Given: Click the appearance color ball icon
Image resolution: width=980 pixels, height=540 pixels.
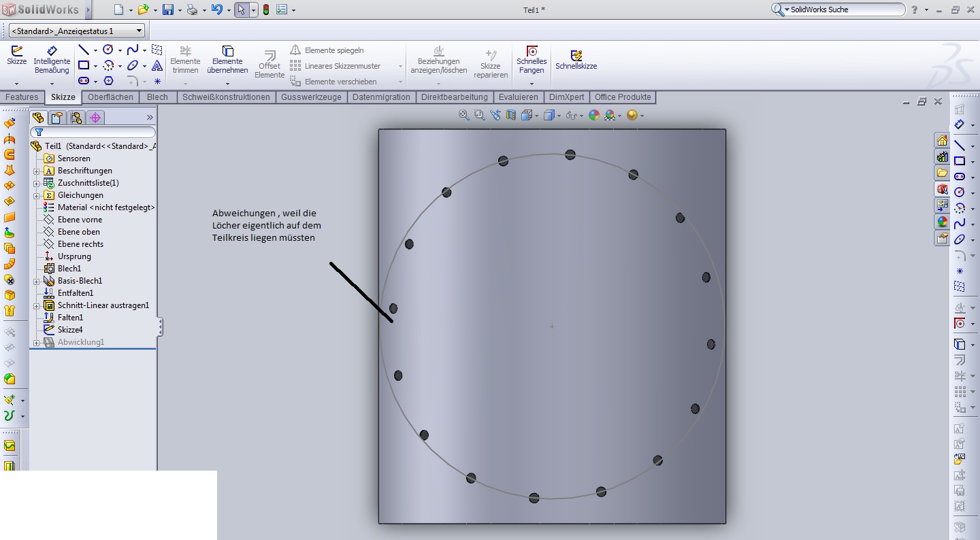Looking at the screenshot, I should click(x=594, y=116).
